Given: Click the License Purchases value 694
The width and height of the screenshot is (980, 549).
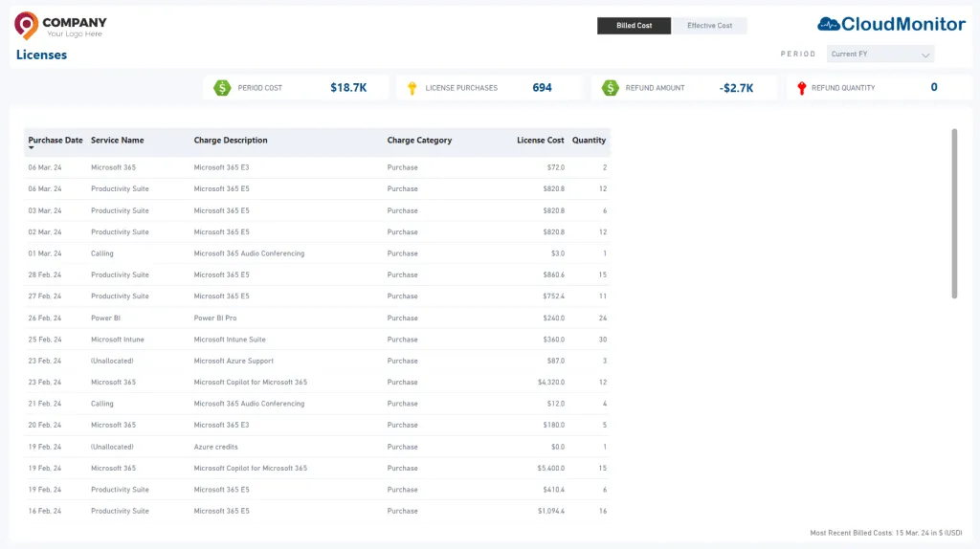Looking at the screenshot, I should tap(542, 88).
